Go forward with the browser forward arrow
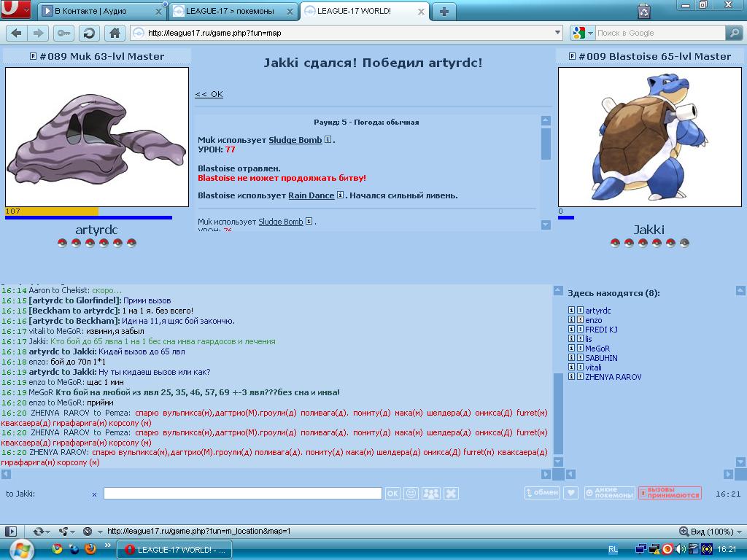This screenshot has height=560, width=747. click(x=38, y=33)
